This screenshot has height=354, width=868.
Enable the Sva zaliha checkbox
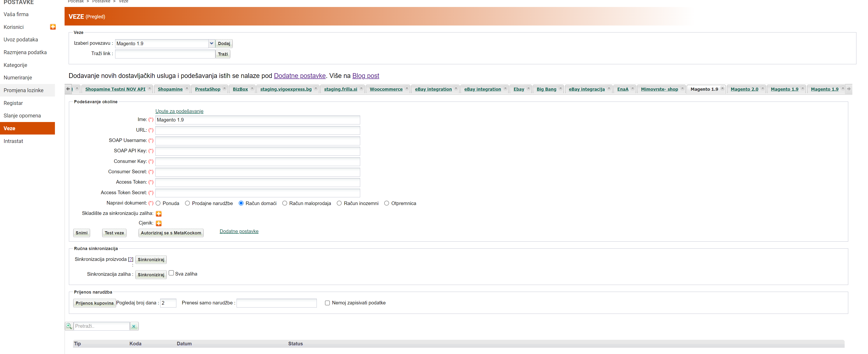pos(171,273)
